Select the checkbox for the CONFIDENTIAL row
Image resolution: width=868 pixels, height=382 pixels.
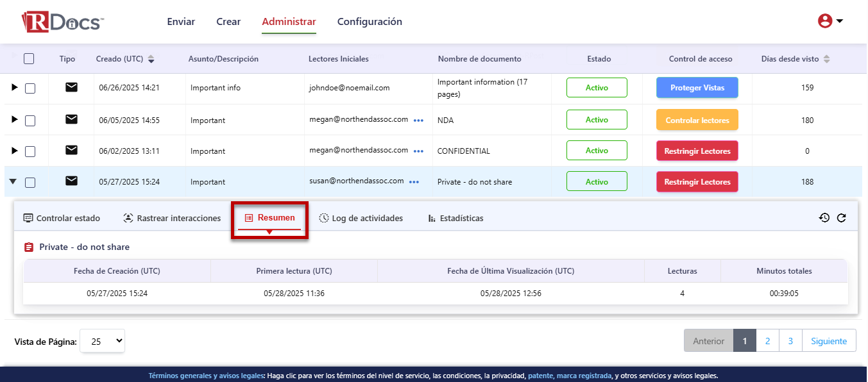[x=30, y=151]
